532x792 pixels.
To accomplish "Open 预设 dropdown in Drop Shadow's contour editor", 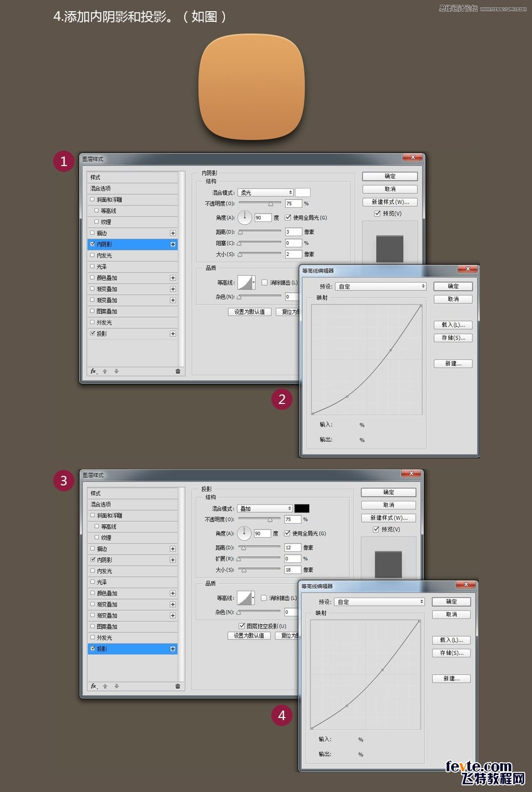I will pos(380,601).
